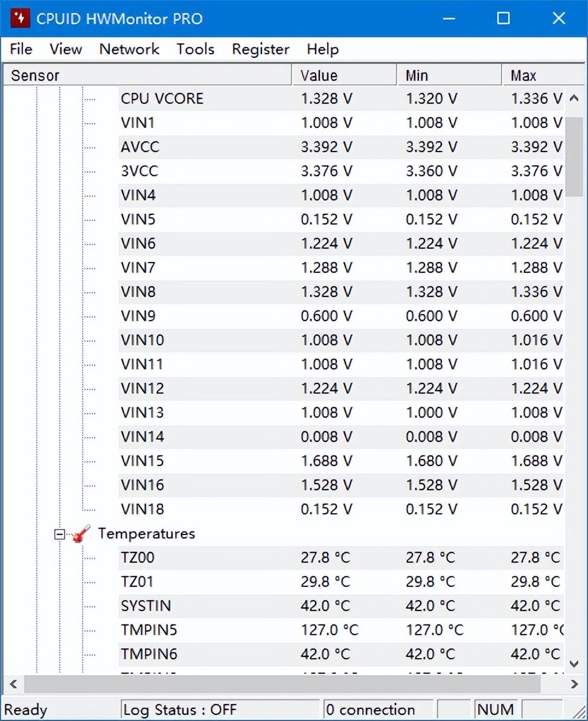Open the File menu

pos(21,50)
